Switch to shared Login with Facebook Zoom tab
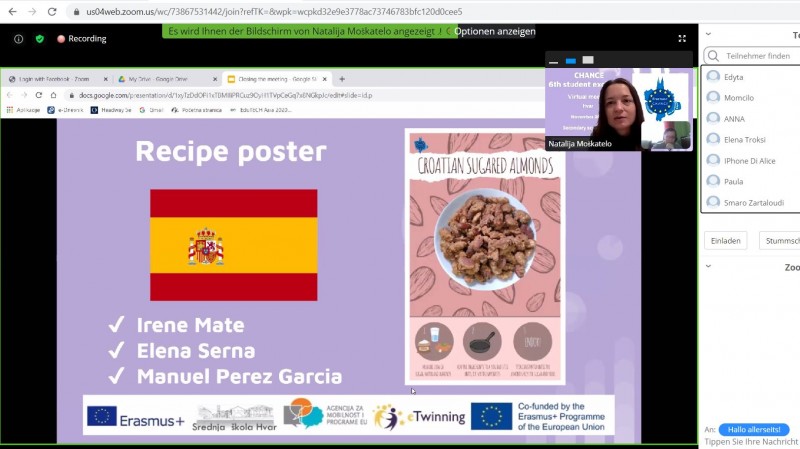Screen dimensions: 800x449 tap(54, 79)
